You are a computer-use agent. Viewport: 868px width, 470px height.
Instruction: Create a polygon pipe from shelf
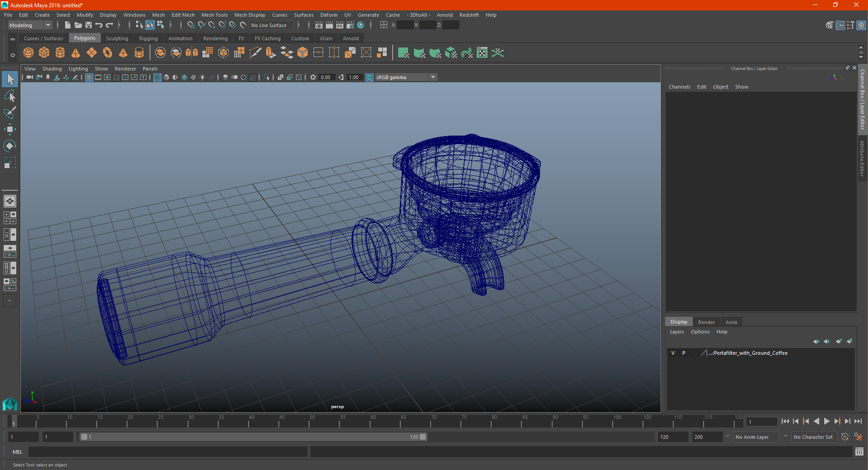(x=139, y=53)
